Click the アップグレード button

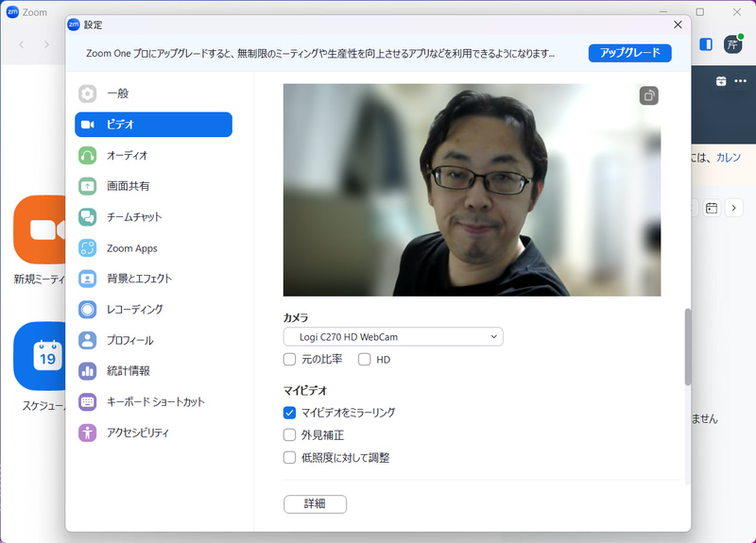(629, 53)
